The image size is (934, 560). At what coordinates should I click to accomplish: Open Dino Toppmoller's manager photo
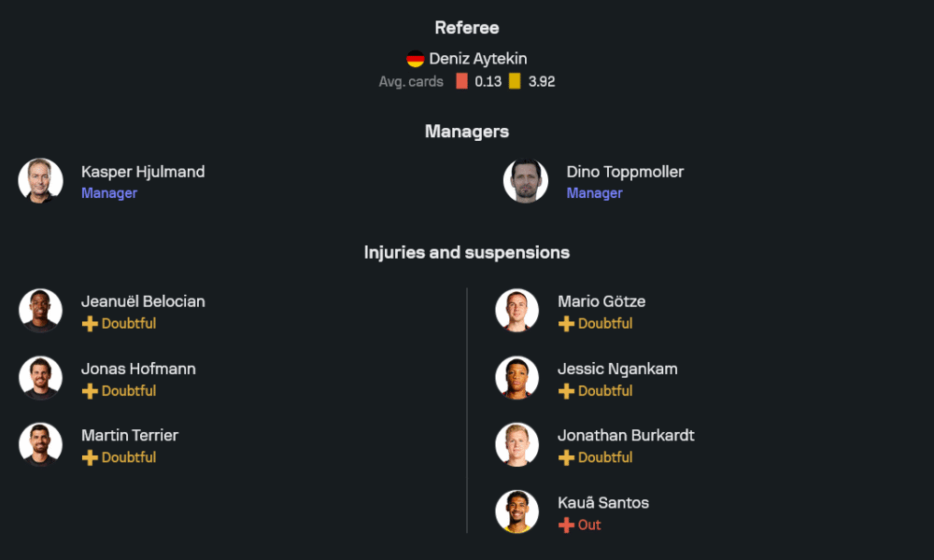(526, 181)
